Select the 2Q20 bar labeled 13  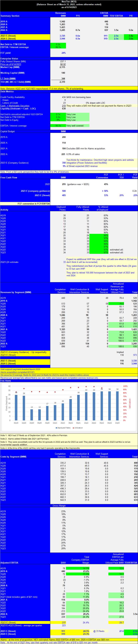(32, 415)
